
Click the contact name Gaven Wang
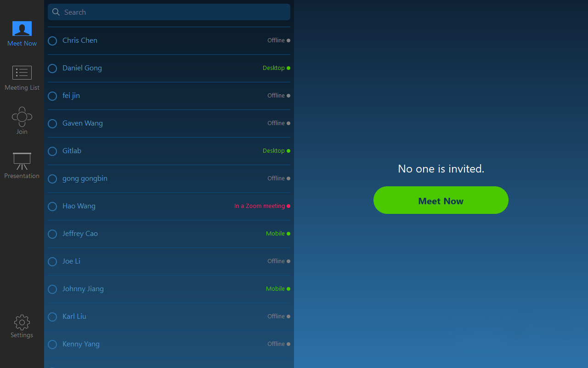[x=83, y=123]
